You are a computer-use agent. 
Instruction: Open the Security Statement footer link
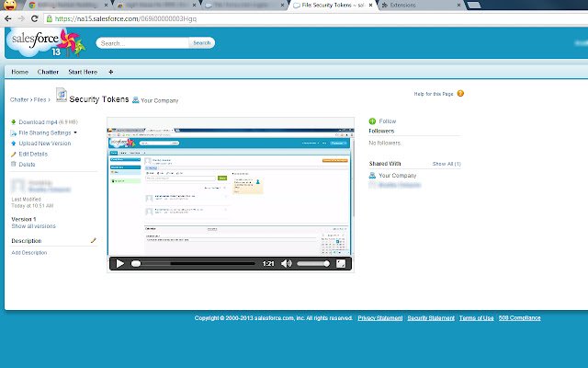(x=431, y=318)
